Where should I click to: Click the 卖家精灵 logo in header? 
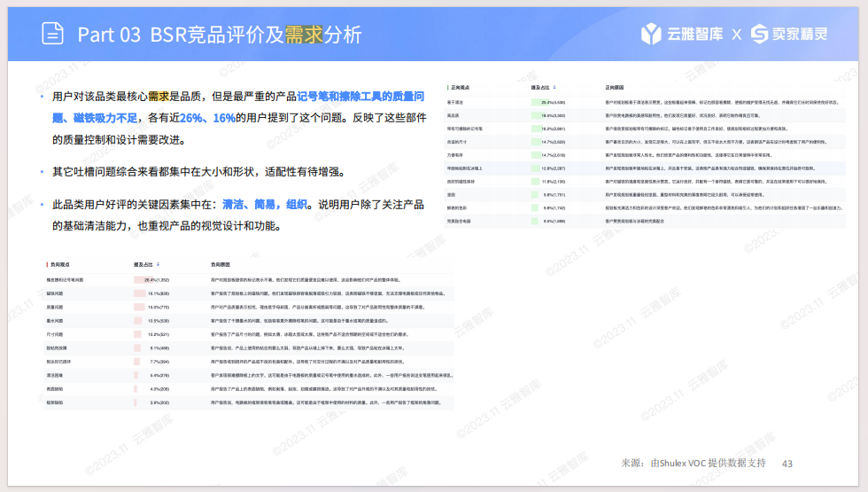pos(789,34)
